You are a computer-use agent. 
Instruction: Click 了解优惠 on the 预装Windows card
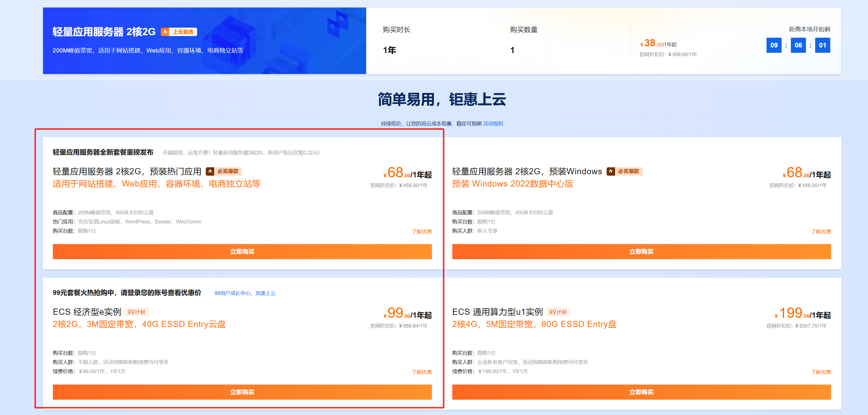coord(820,232)
